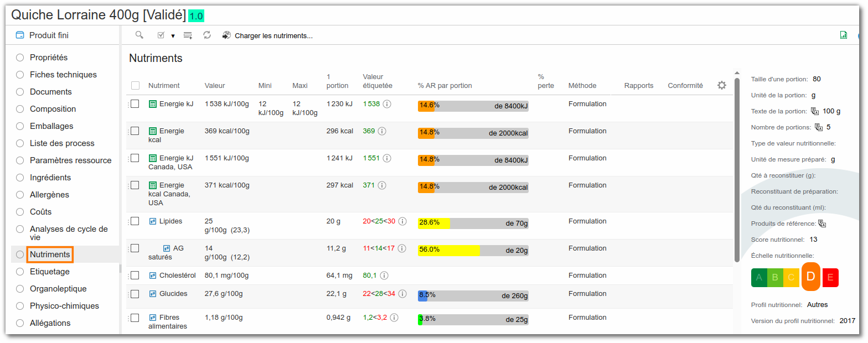Click the 1.0 version badge
Viewport: 868px width, 343px height.
click(196, 16)
